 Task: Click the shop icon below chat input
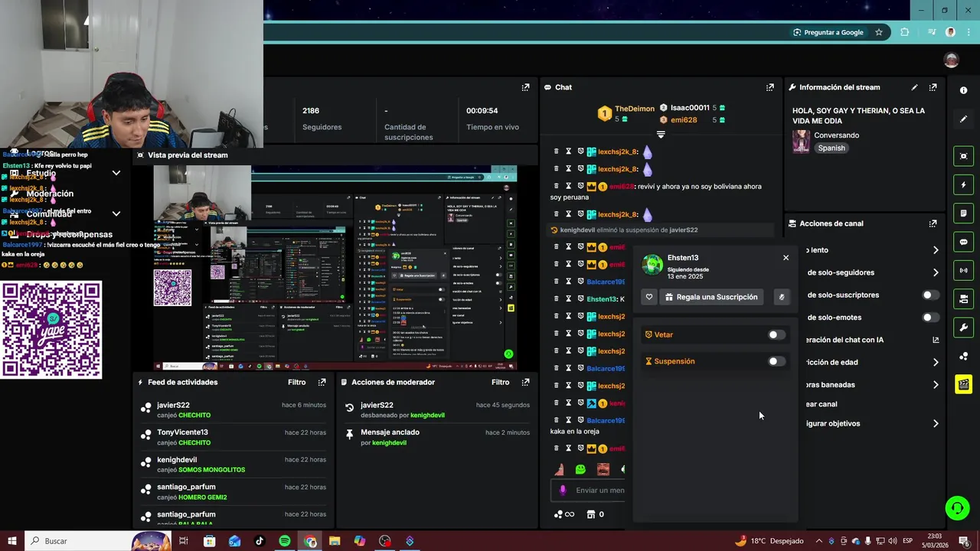click(590, 514)
